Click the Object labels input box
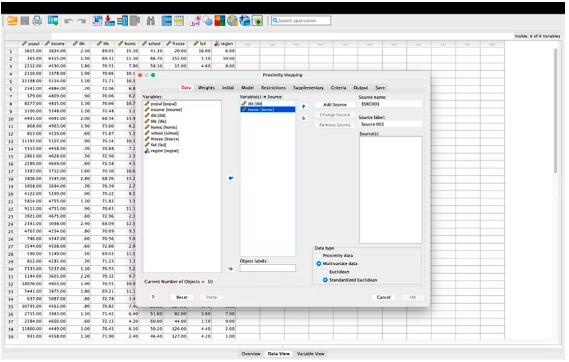The image size is (569, 362). click(268, 268)
